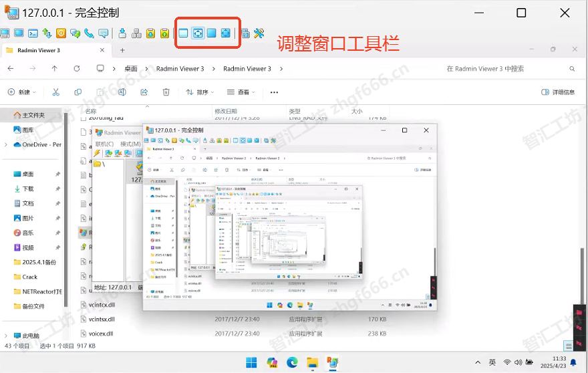Screen dimensions: 588x373
Task: Add a new Explorer tab
Action: coord(122,50)
